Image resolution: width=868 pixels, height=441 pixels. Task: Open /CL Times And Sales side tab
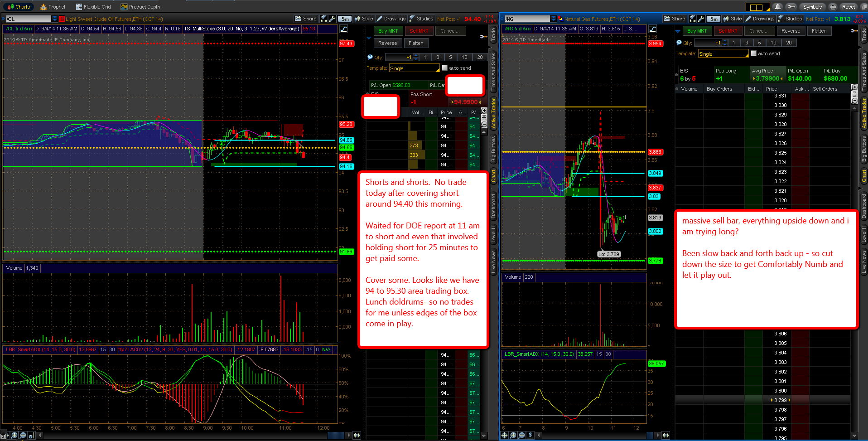493,71
